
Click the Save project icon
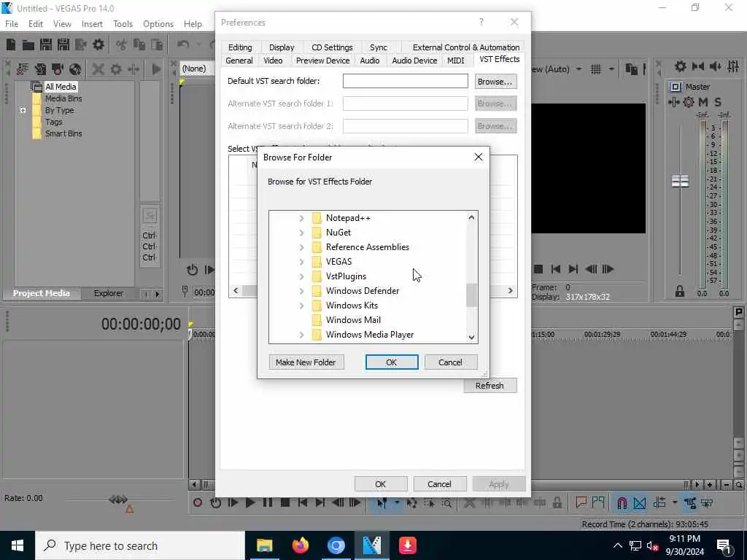[46, 44]
